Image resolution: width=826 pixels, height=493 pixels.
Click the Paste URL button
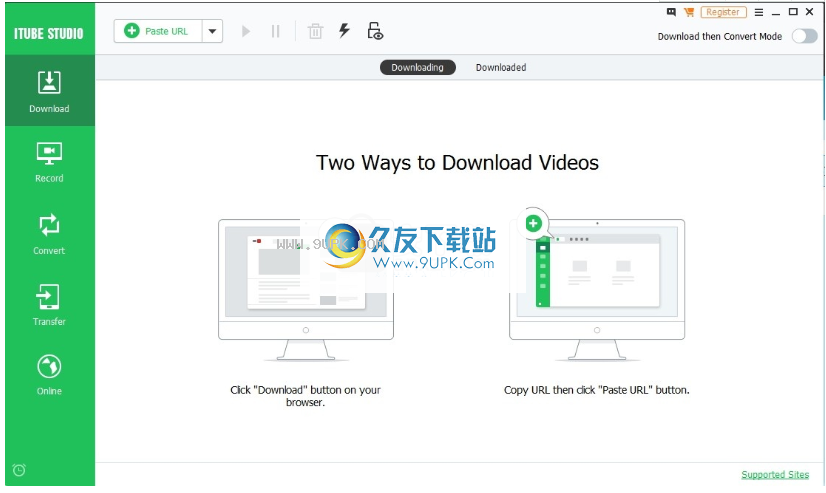[x=158, y=31]
